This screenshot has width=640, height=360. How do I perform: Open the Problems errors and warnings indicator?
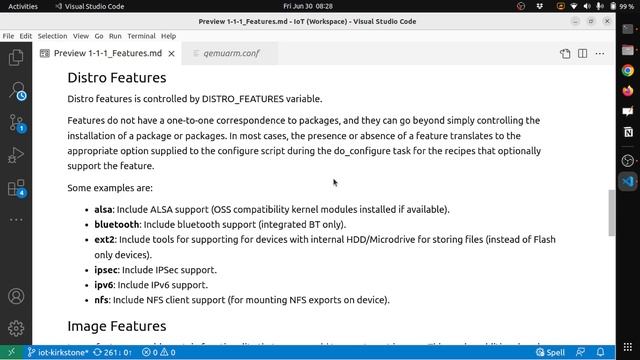159,352
